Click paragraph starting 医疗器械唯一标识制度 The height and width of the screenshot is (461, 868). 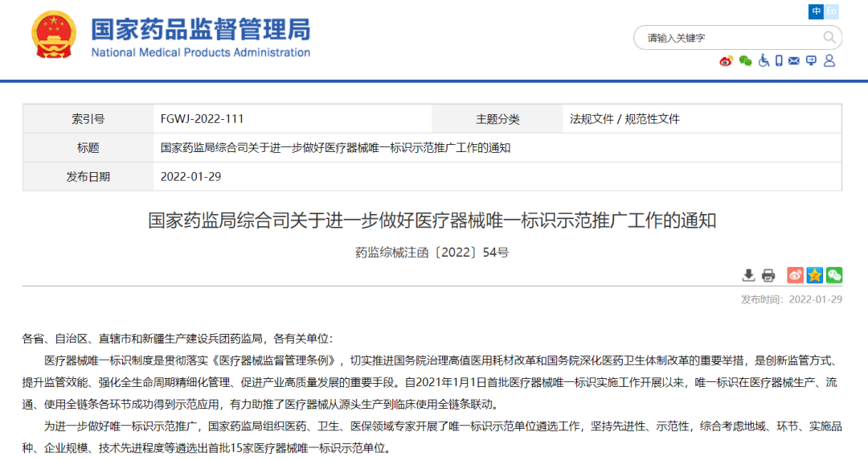[432, 382]
